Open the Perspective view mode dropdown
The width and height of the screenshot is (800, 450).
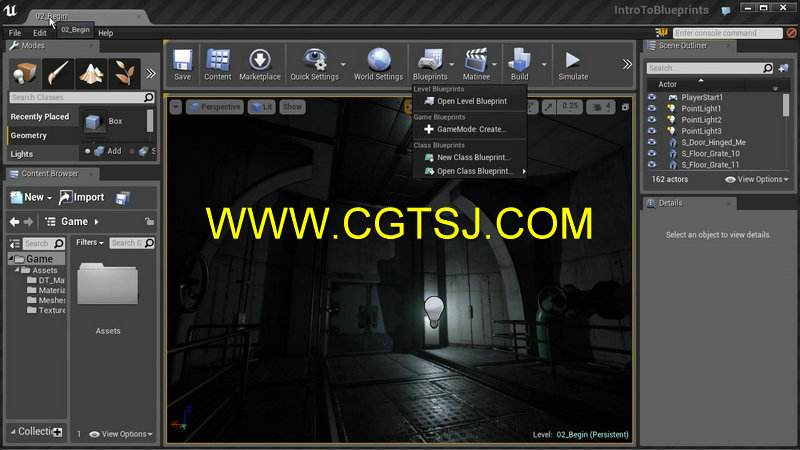tap(215, 107)
